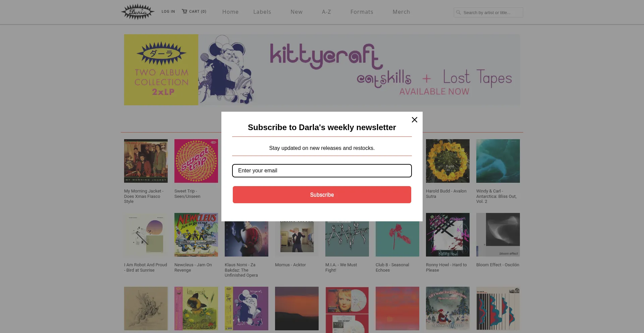Open the Labels menu
This screenshot has width=644, height=333.
(x=262, y=12)
